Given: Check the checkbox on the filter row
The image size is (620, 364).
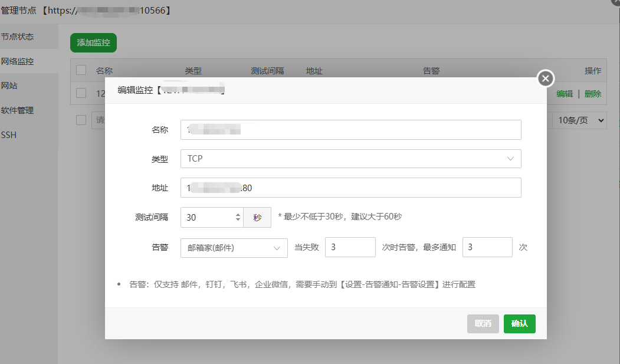Looking at the screenshot, I should 81,120.
